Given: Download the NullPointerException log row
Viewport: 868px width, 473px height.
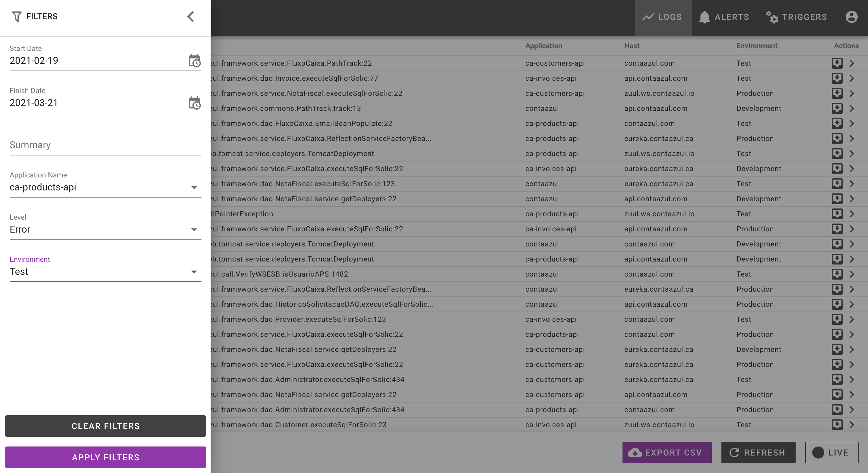Looking at the screenshot, I should [x=837, y=214].
